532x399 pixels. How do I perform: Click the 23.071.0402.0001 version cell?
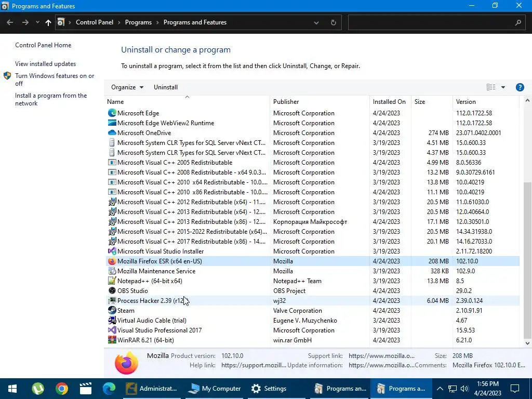pos(478,132)
